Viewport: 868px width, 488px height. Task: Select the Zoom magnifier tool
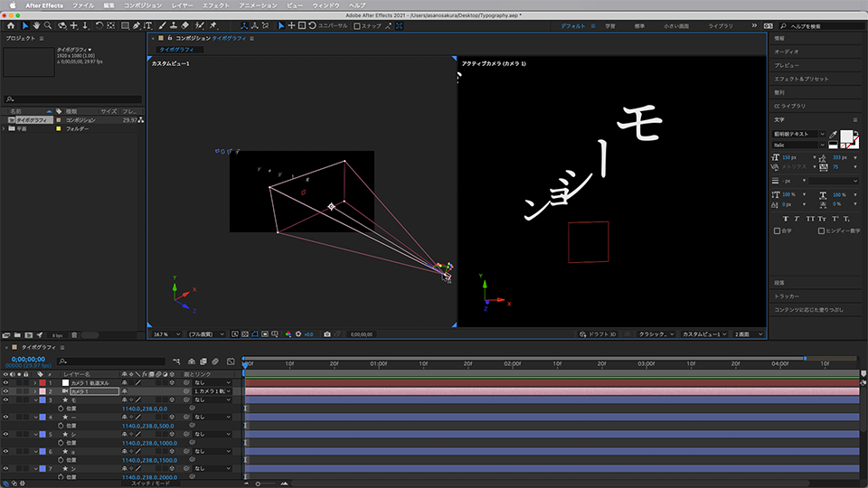(49, 25)
